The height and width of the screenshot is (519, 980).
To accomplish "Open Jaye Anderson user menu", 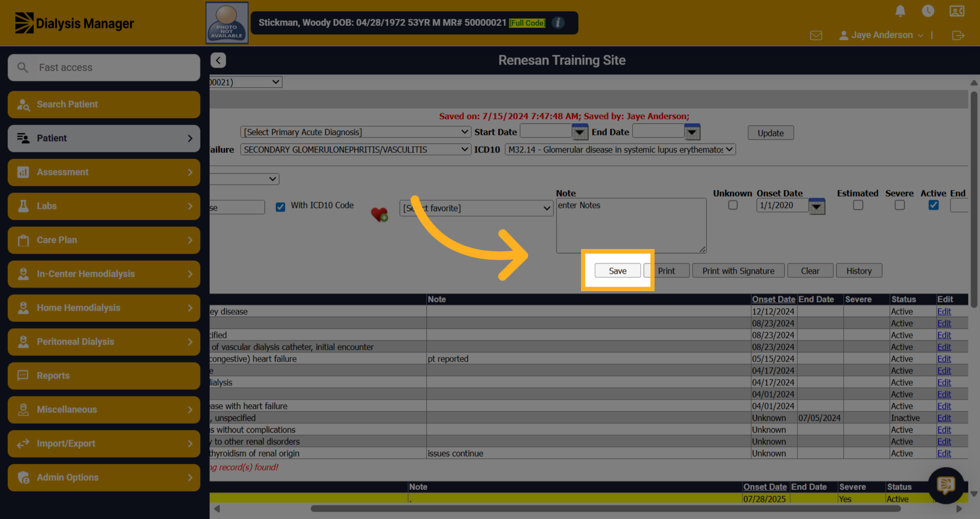I will [x=881, y=35].
